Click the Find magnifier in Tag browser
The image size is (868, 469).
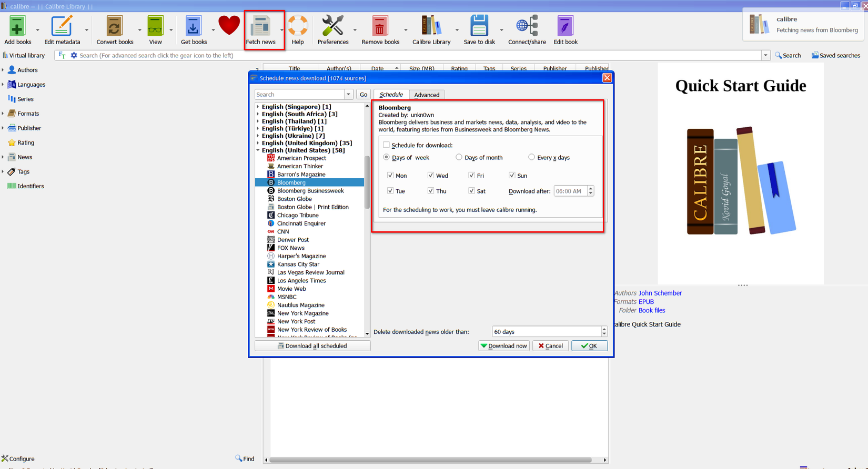pos(245,458)
